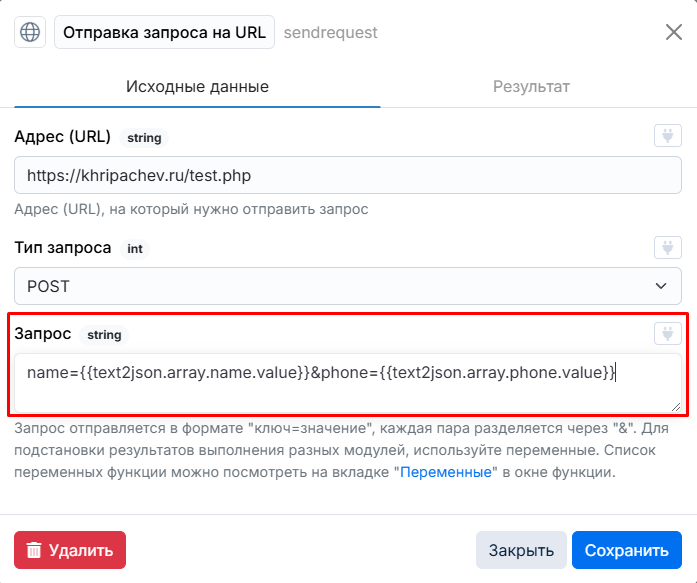The image size is (697, 583).
Task: Click the int badge beside Тип запроса
Action: 135,249
